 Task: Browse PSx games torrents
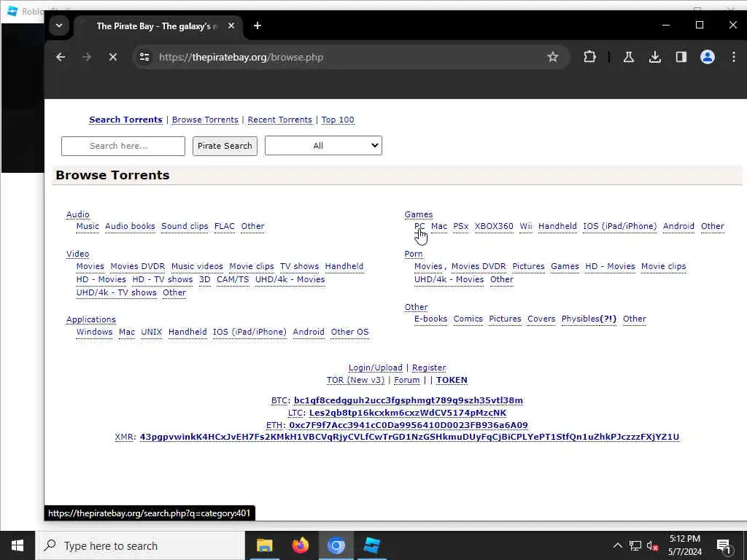pyautogui.click(x=461, y=226)
